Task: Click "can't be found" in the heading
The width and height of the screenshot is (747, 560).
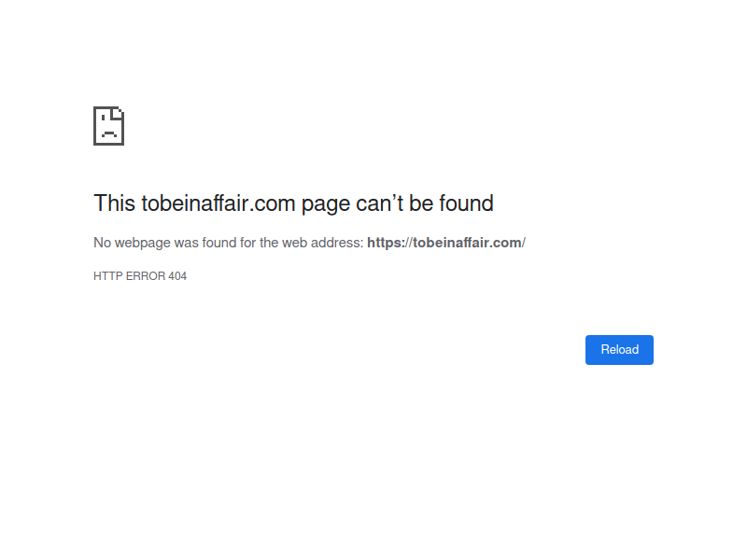Action: coord(425,203)
